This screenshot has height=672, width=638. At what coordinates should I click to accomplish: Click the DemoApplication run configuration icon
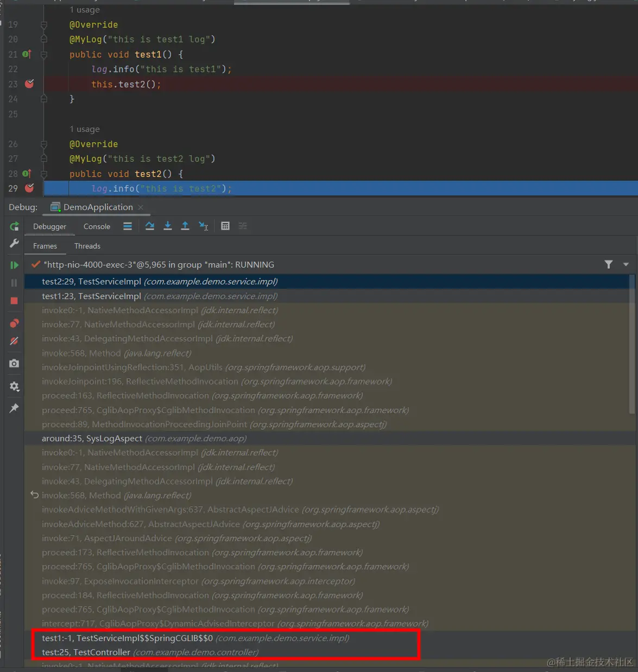click(x=55, y=207)
